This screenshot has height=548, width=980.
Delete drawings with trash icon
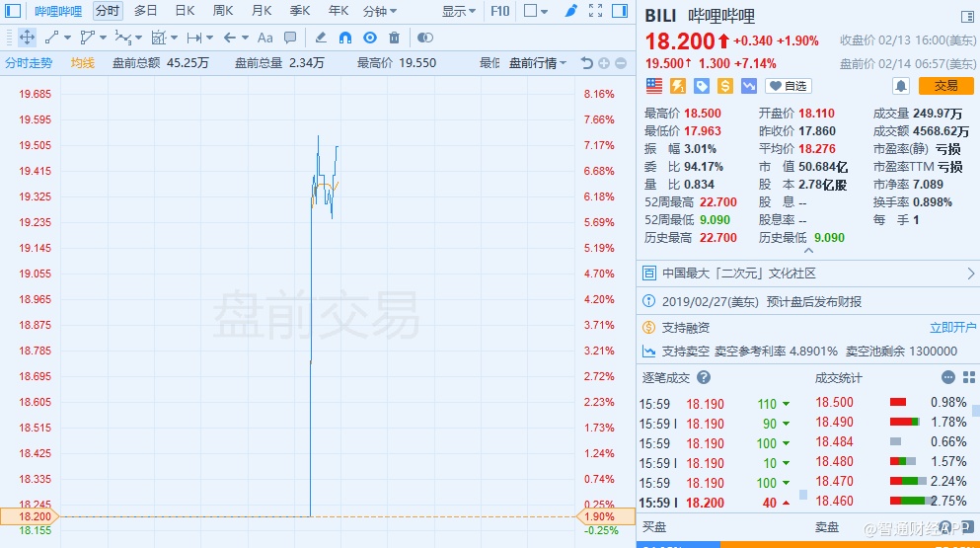point(395,38)
